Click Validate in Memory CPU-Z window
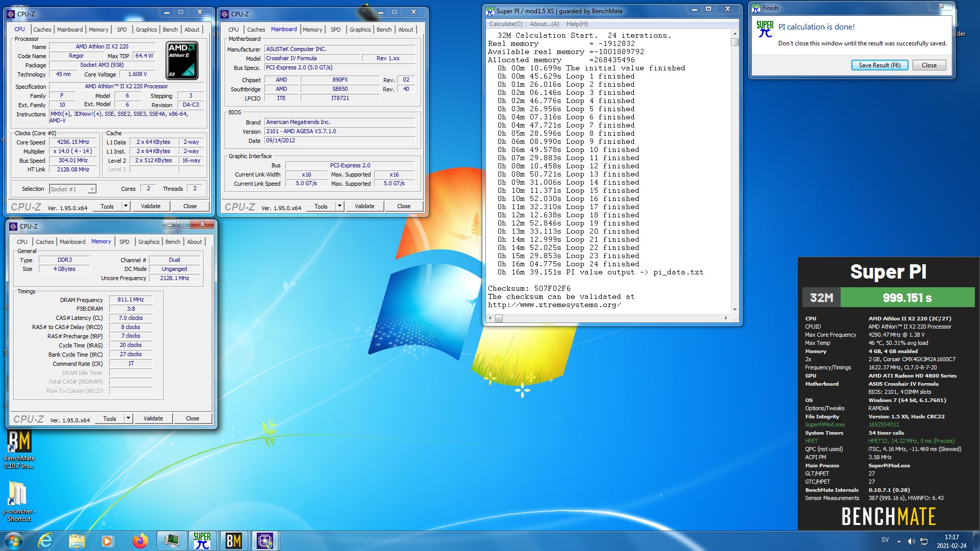The image size is (980, 551). 153,418
